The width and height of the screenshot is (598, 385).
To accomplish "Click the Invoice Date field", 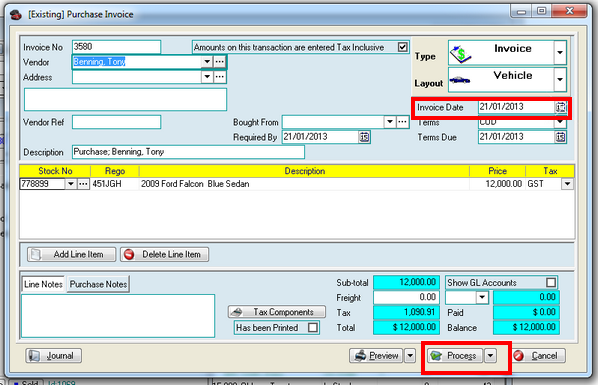I will [516, 107].
